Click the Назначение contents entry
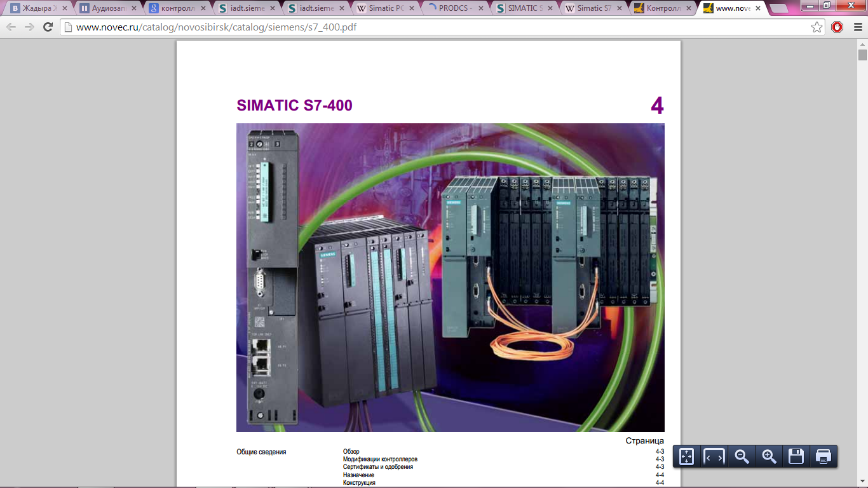Screen dimensions: 868x488 (358, 475)
